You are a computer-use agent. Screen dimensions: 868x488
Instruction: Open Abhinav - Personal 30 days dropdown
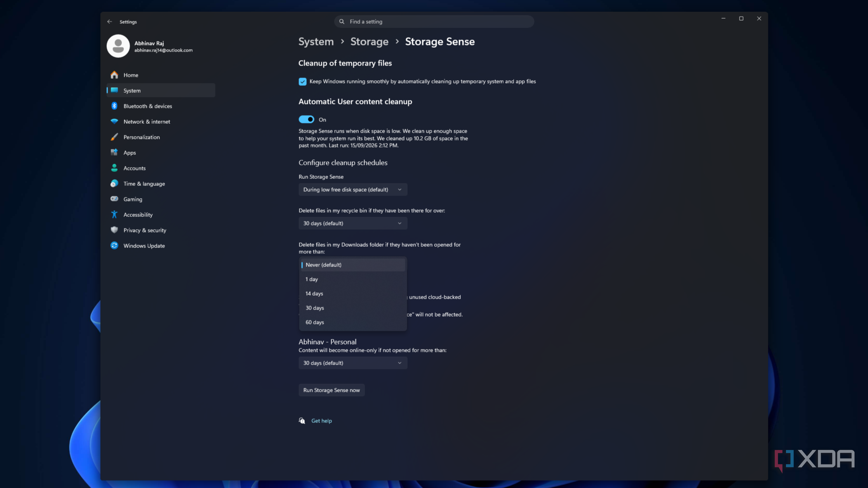tap(353, 363)
